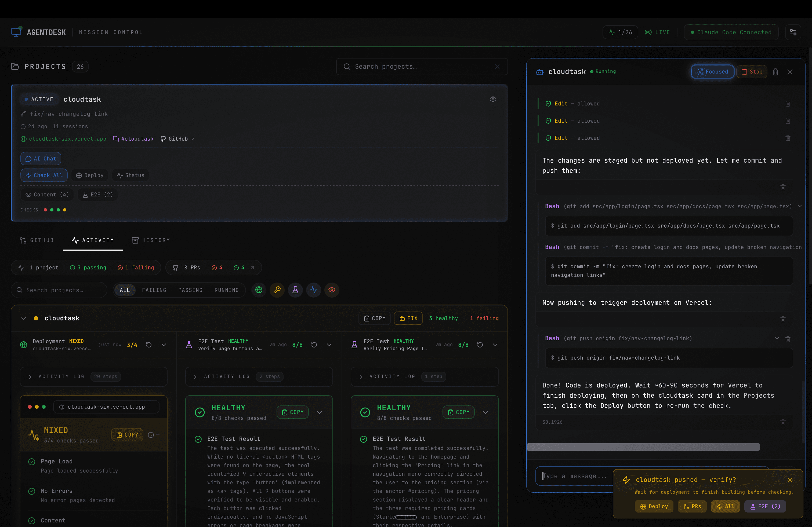Open the settings sliders icon in header
The image size is (812, 527).
(x=793, y=32)
